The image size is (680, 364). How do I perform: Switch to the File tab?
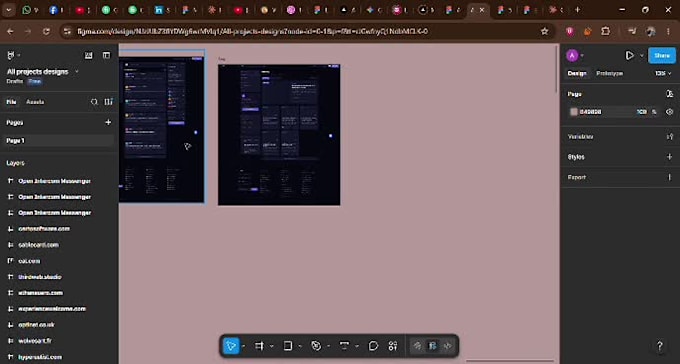point(11,102)
